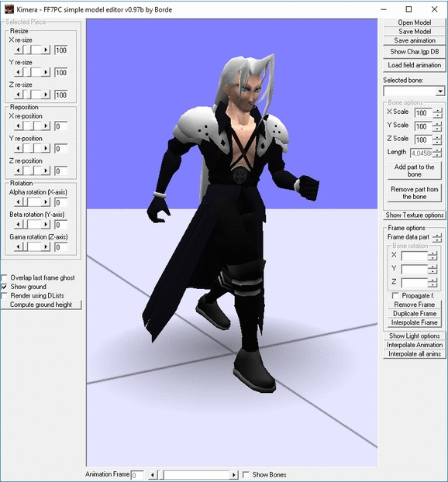This screenshot has width=448, height=482.
Task: Click the X Scale value field
Action: (x=422, y=113)
